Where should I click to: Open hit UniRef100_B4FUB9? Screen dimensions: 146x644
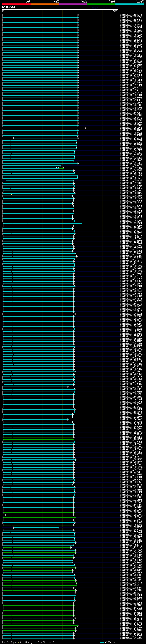click(131, 113)
